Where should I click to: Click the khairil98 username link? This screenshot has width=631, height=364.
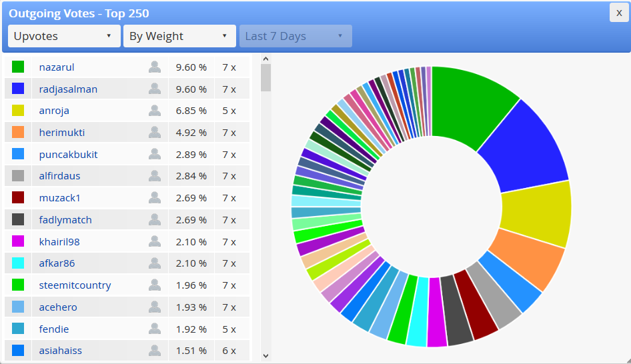pos(59,242)
